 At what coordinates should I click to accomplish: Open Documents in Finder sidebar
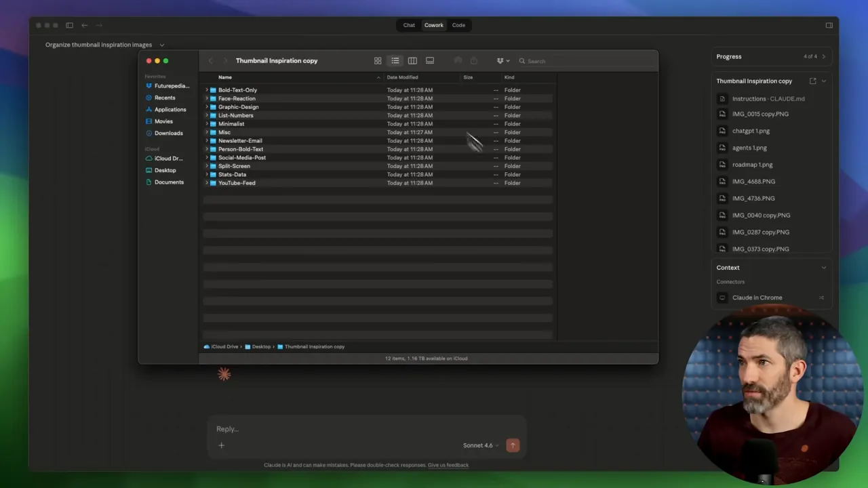[x=164, y=182]
